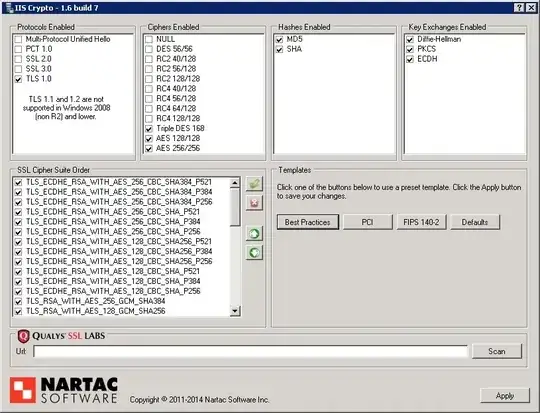Focus the Qualys SSL Labs Url field

click(250, 351)
